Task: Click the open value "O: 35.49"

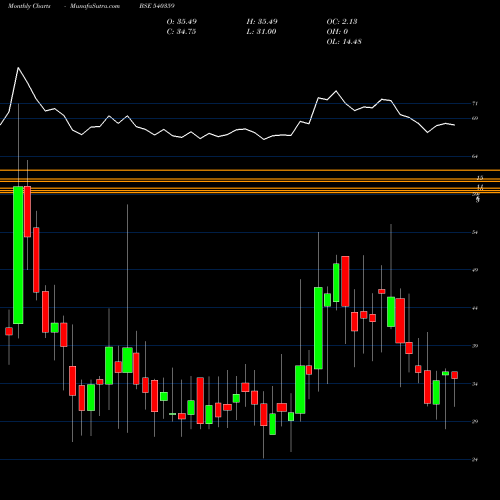Action: coord(182,22)
